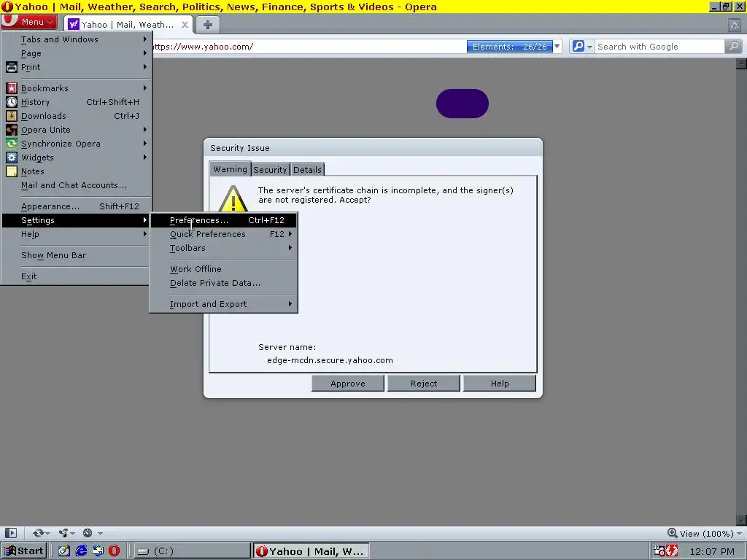Image resolution: width=747 pixels, height=560 pixels.
Task: Click the Approve button
Action: click(348, 384)
